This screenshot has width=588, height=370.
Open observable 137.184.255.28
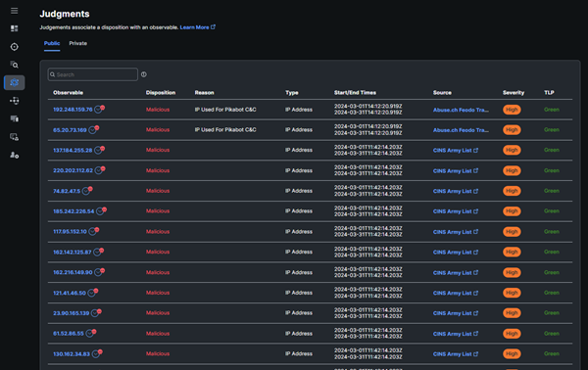[x=73, y=150]
